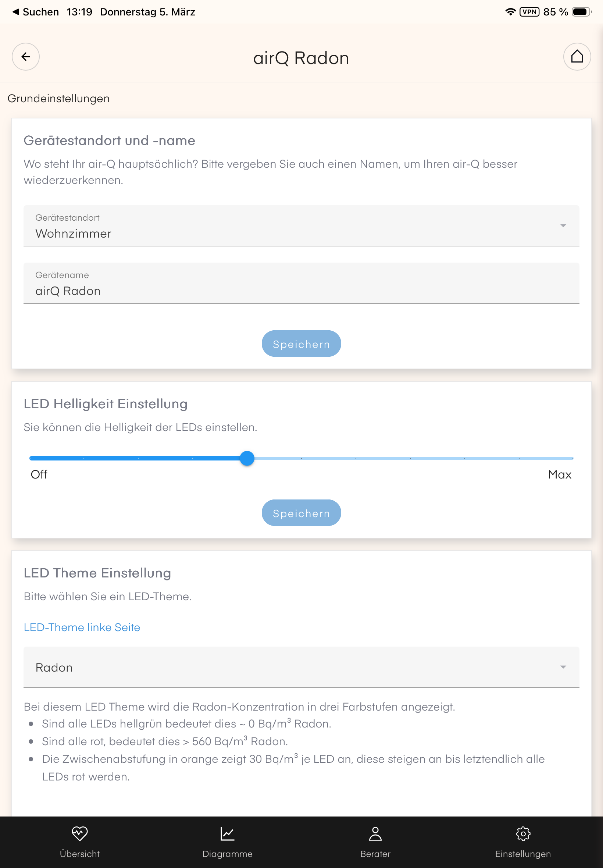Click the Max label of the brightness slider
Viewport: 603px width, 868px height.
(x=559, y=474)
